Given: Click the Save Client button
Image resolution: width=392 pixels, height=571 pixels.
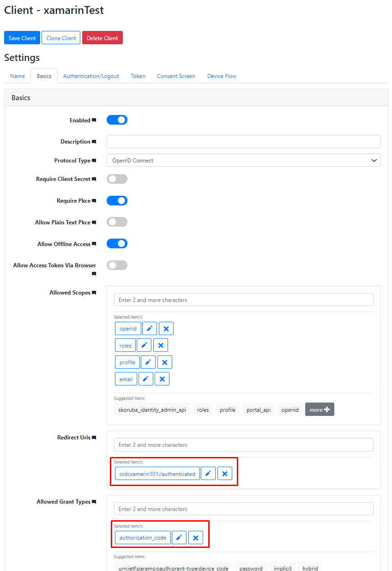Looking at the screenshot, I should (x=22, y=37).
